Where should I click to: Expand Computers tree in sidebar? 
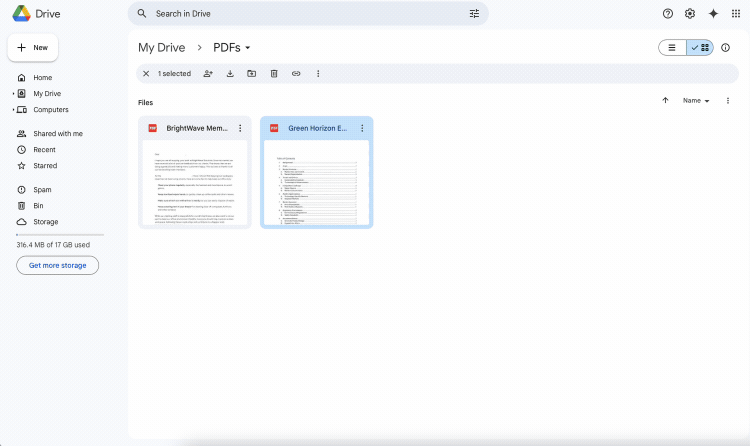click(13, 110)
